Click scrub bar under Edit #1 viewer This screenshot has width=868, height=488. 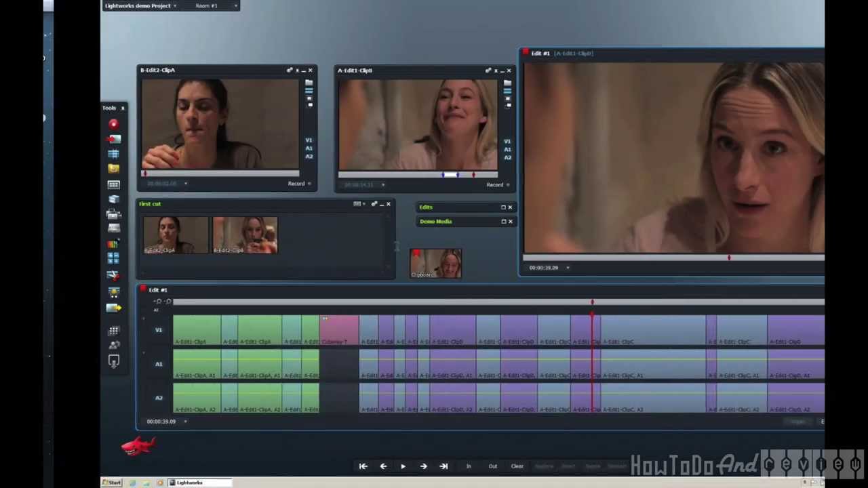[x=673, y=258]
